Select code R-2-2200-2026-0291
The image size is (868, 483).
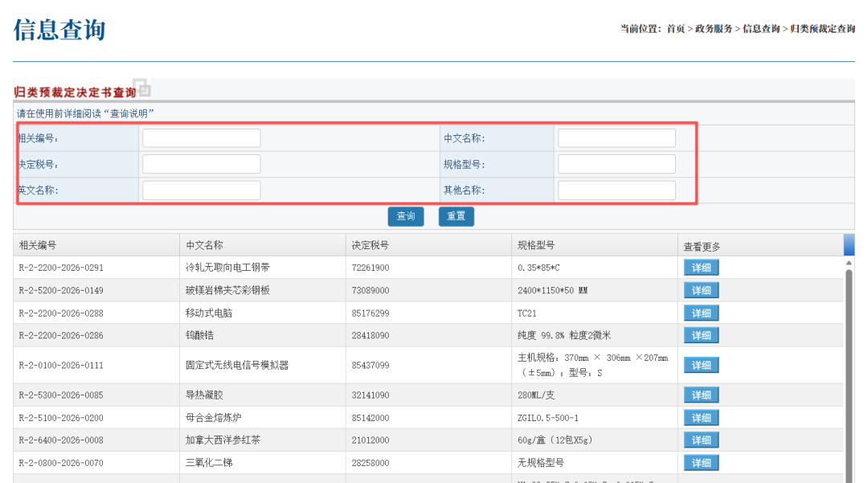coord(61,268)
